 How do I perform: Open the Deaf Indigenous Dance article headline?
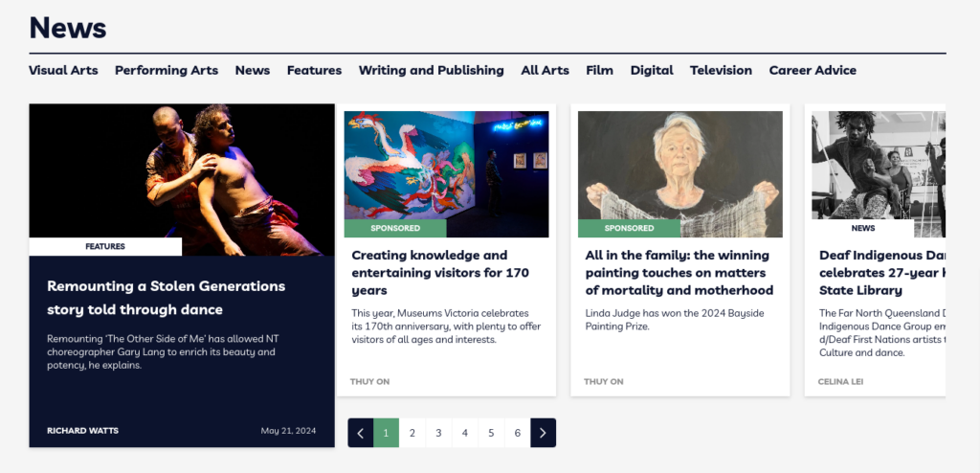pyautogui.click(x=881, y=273)
